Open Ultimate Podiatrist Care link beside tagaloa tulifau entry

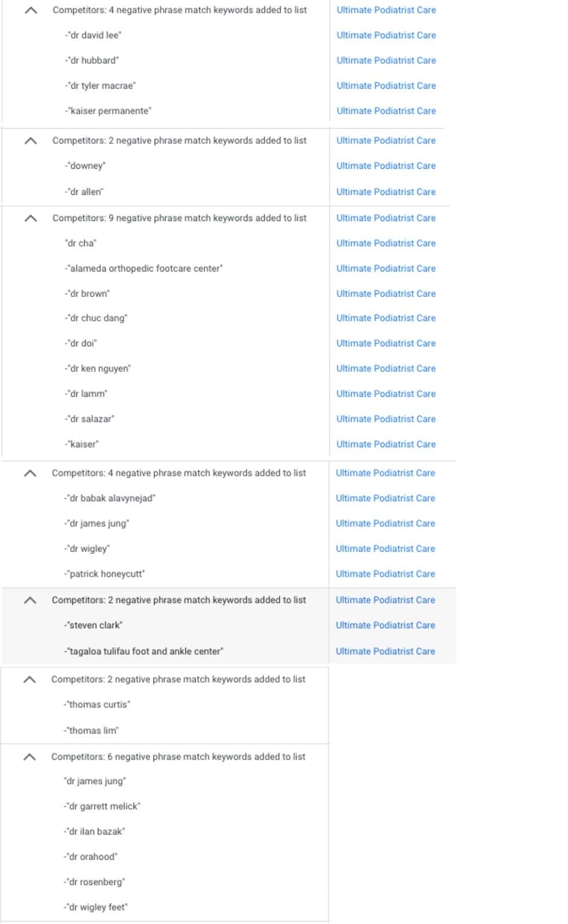pos(386,651)
